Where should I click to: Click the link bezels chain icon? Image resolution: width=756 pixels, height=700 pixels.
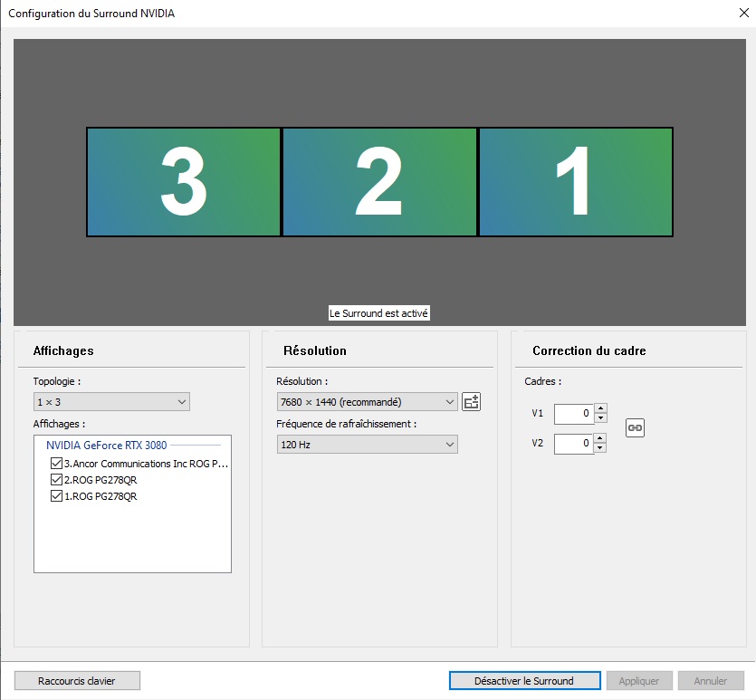pos(635,427)
